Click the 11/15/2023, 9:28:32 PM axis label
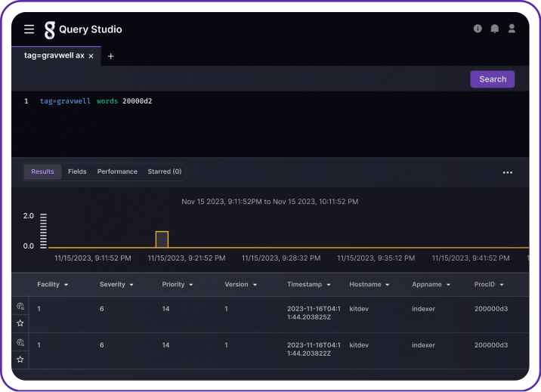 click(x=281, y=258)
